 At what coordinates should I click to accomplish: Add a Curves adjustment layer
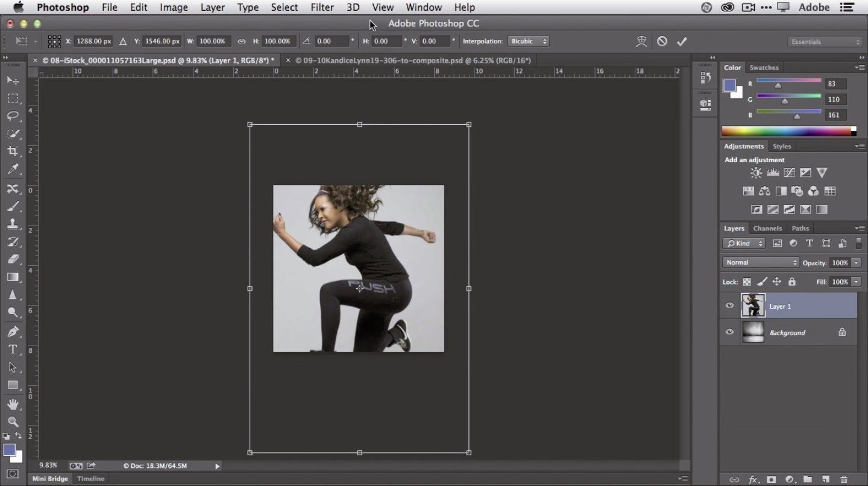(789, 172)
